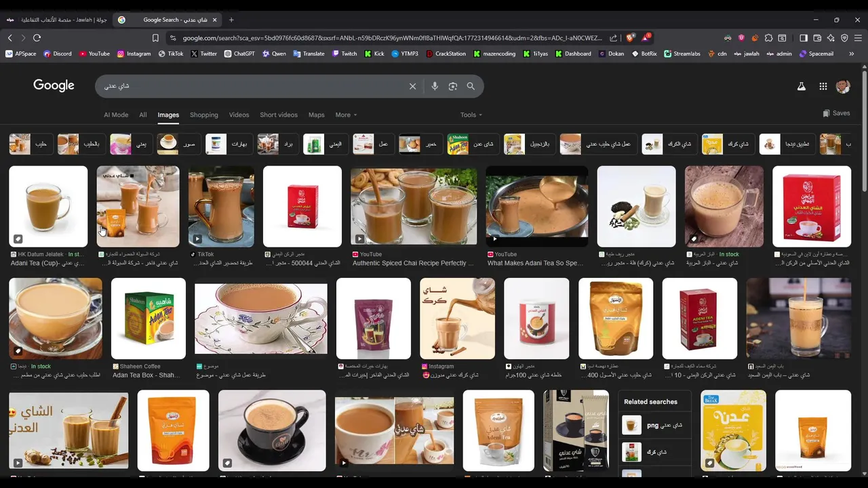Image resolution: width=868 pixels, height=488 pixels.
Task: Open the Shaheen Adan Tea Box image
Action: click(149, 318)
